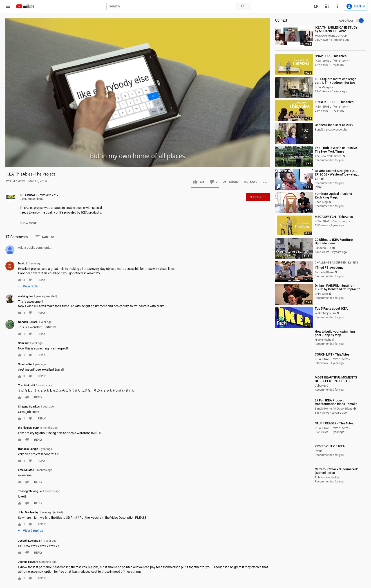371x588 pixels.
Task: Open the hamburger guide menu
Action: point(8,6)
